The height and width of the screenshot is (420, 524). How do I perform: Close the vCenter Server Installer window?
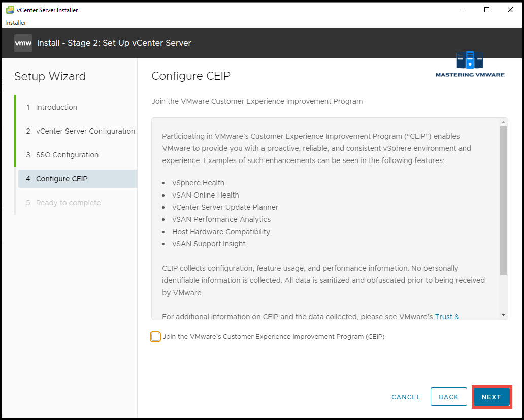[510, 10]
